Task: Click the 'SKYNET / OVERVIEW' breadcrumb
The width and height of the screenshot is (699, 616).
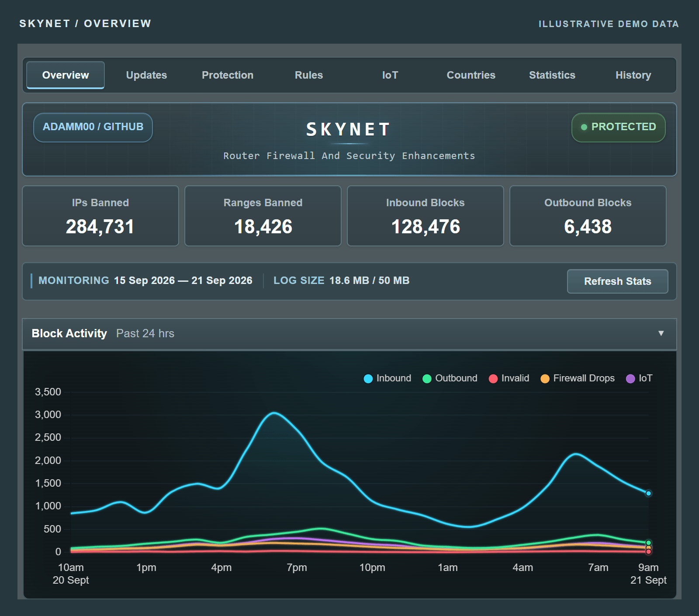Action: pyautogui.click(x=85, y=24)
